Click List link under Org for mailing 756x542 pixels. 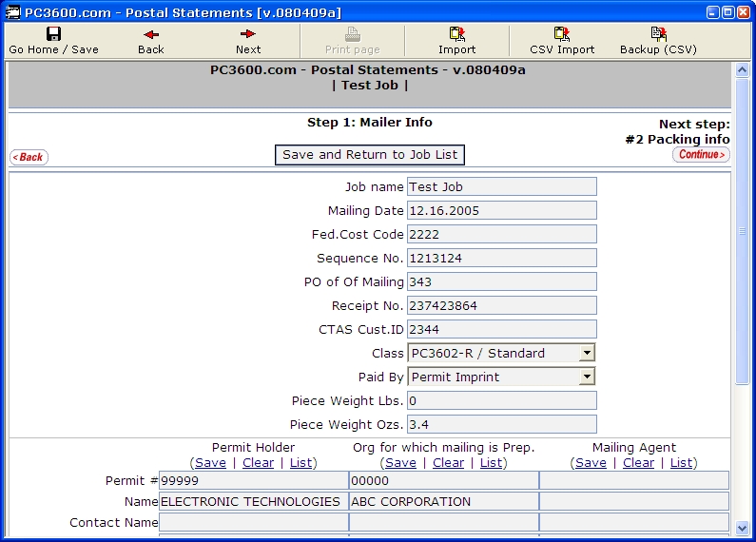492,463
